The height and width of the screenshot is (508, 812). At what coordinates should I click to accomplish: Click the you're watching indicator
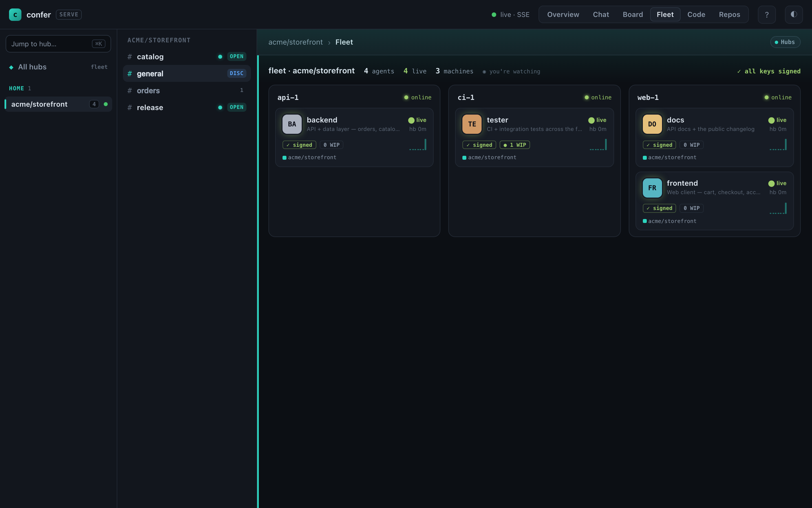click(x=511, y=72)
